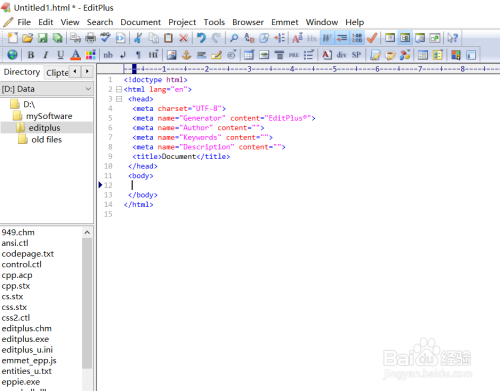This screenshot has width=500, height=391.
Task: Open the font color A tool
Action: (x=76, y=55)
